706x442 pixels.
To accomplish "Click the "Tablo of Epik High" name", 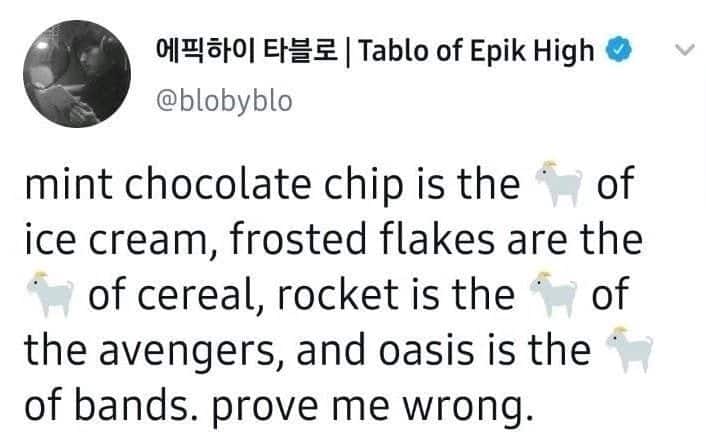I will pyautogui.click(x=475, y=51).
